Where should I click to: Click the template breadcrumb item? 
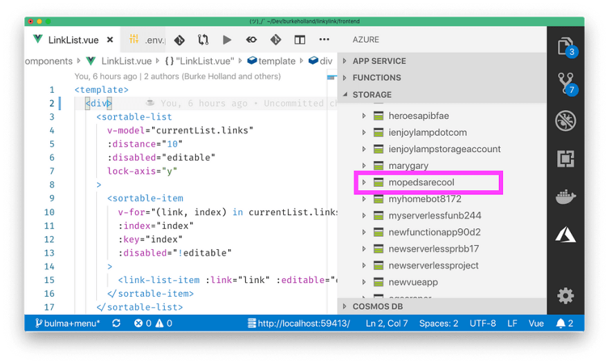tap(271, 61)
